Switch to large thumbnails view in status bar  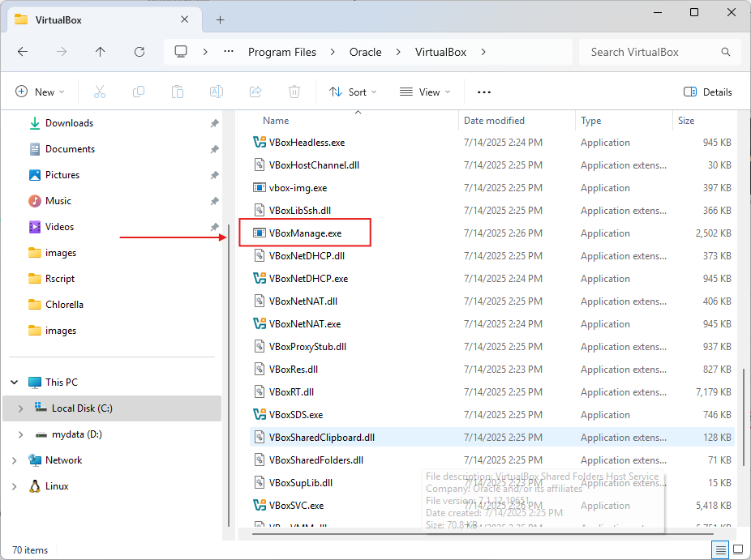(738, 550)
